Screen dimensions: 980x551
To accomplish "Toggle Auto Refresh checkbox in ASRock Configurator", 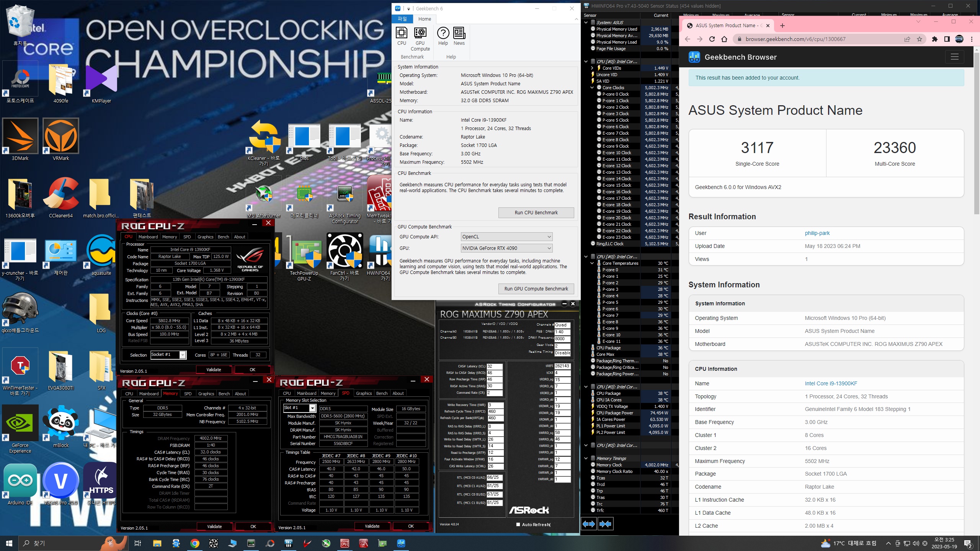I will [518, 525].
